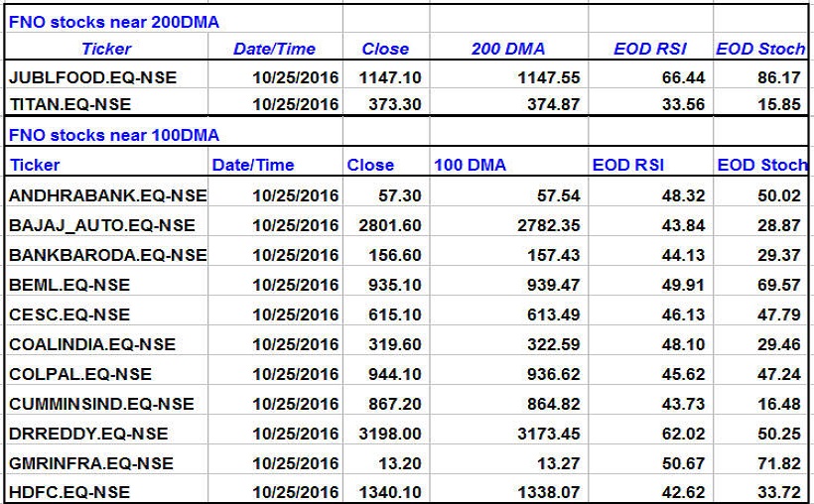Click the 'FNO stocks near 100DMA' heading

113,135
